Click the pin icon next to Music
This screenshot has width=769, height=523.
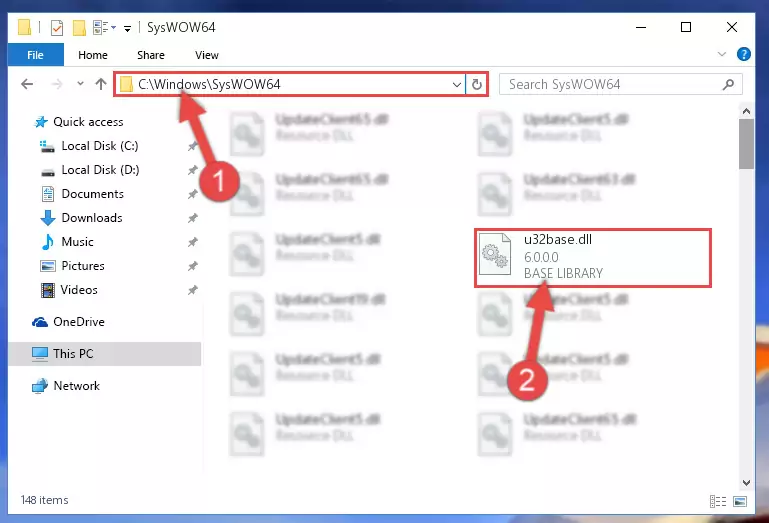[193, 242]
